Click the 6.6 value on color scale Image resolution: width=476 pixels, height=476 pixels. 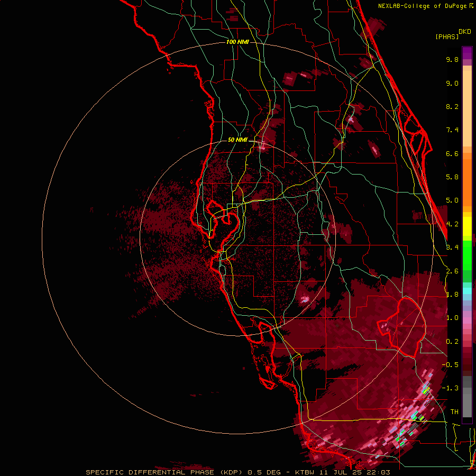(452, 153)
